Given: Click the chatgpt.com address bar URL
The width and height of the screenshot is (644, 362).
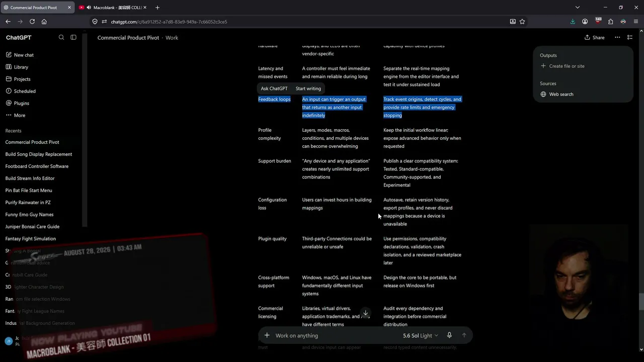Looking at the screenshot, I should (169, 22).
